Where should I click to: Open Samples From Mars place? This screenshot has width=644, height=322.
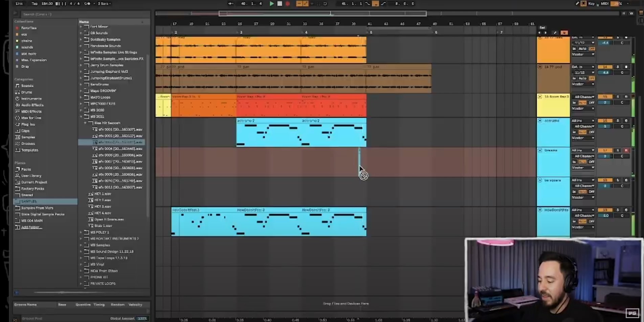click(x=37, y=208)
